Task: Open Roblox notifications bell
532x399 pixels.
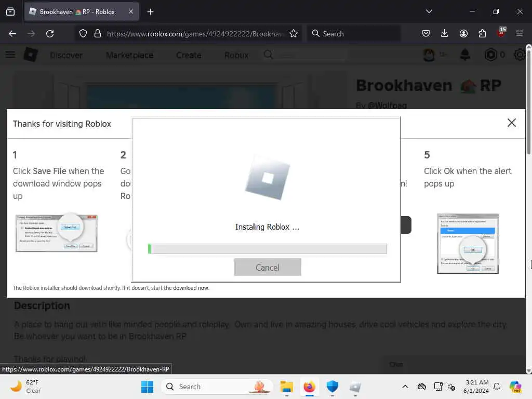Action: click(465, 55)
